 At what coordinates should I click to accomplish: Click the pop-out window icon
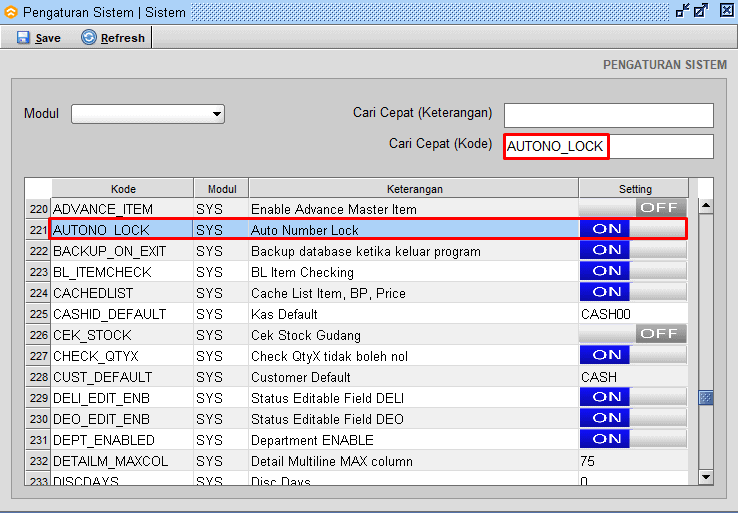(701, 11)
